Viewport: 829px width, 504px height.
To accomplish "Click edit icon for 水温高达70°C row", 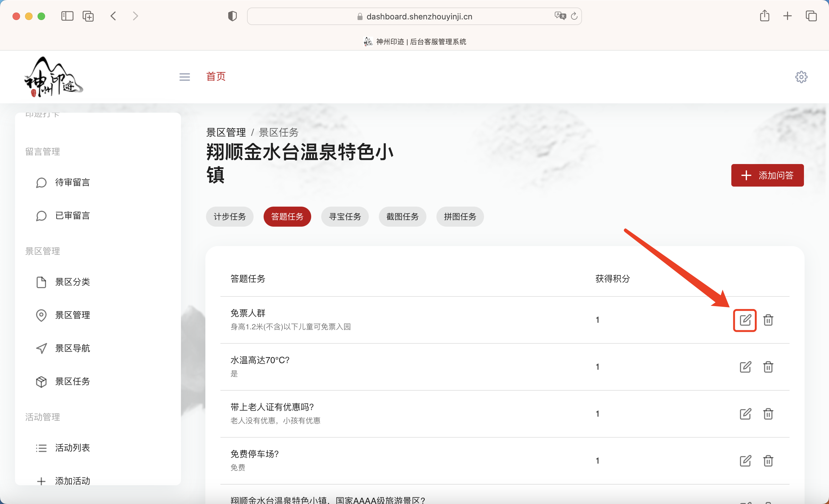I will tap(745, 367).
